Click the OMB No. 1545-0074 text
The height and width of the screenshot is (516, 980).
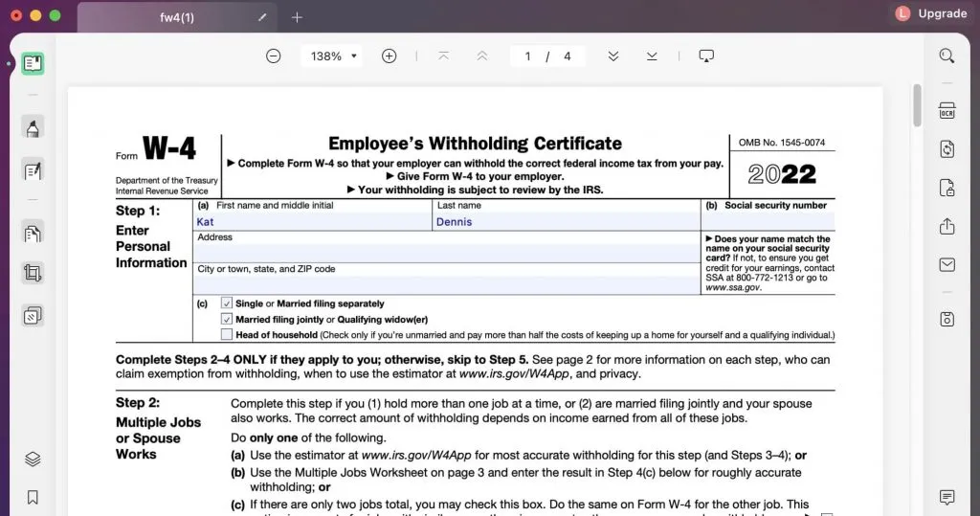pyautogui.click(x=781, y=143)
